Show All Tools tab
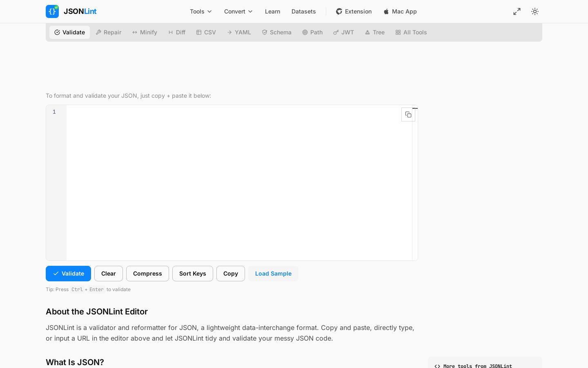Viewport: 588px width, 368px height. (x=411, y=32)
